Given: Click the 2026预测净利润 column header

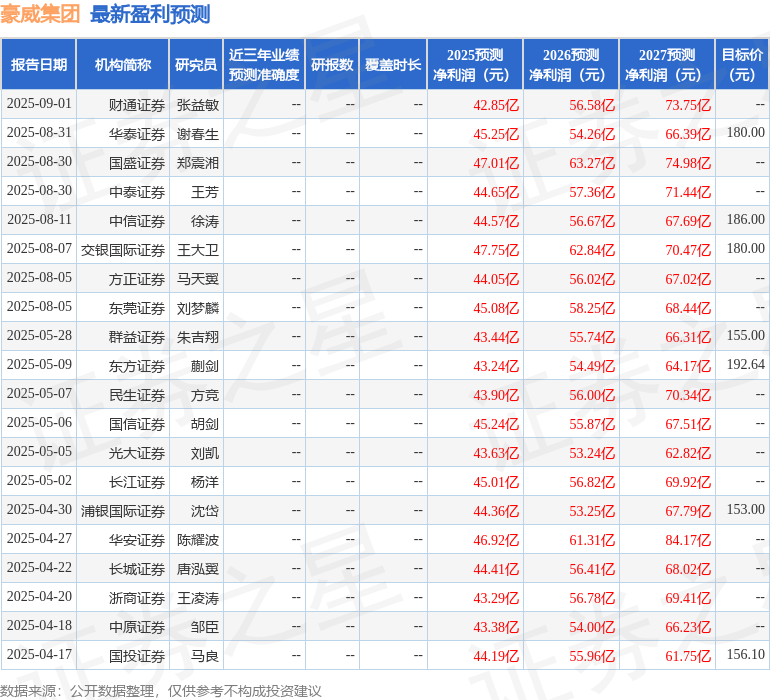Looking at the screenshot, I should 571,65.
